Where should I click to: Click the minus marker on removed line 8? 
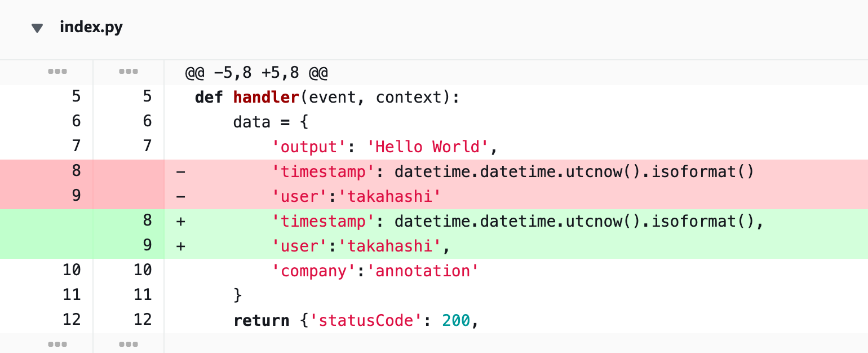pyautogui.click(x=179, y=171)
